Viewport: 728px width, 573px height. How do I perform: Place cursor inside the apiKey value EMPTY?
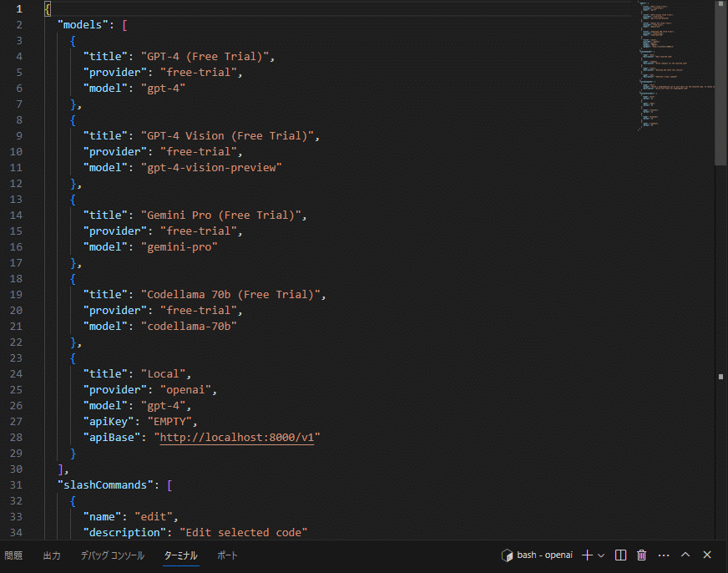(x=170, y=421)
